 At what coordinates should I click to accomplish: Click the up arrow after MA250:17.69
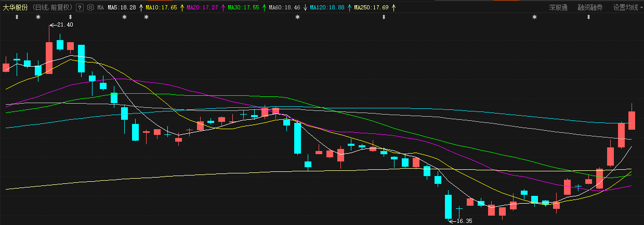click(393, 8)
